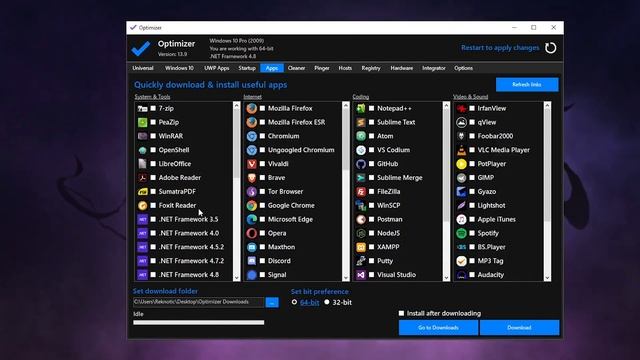This screenshot has width=640, height=360.
Task: Click the Integrator tab
Action: (x=433, y=68)
